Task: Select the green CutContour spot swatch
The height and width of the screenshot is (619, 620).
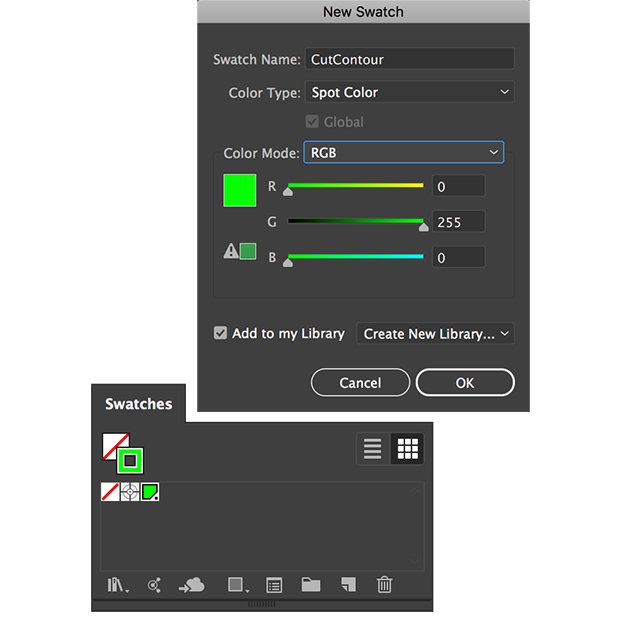Action: click(x=150, y=492)
